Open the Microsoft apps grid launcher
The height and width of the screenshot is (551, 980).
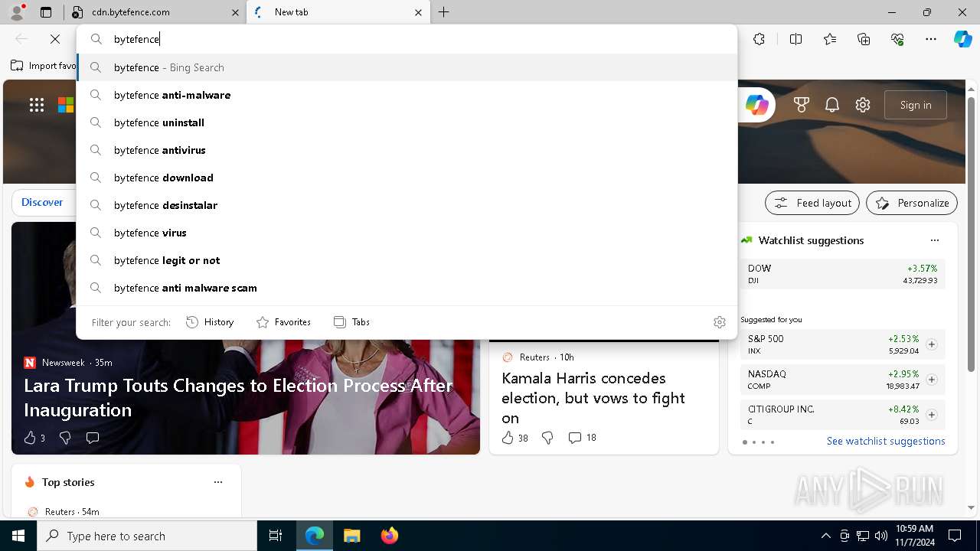(x=37, y=105)
